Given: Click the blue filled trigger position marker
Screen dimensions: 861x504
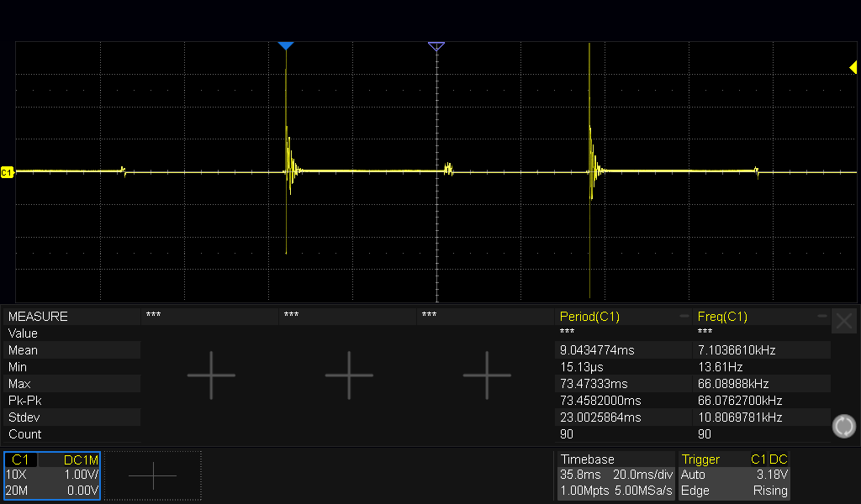Looking at the screenshot, I should [286, 45].
